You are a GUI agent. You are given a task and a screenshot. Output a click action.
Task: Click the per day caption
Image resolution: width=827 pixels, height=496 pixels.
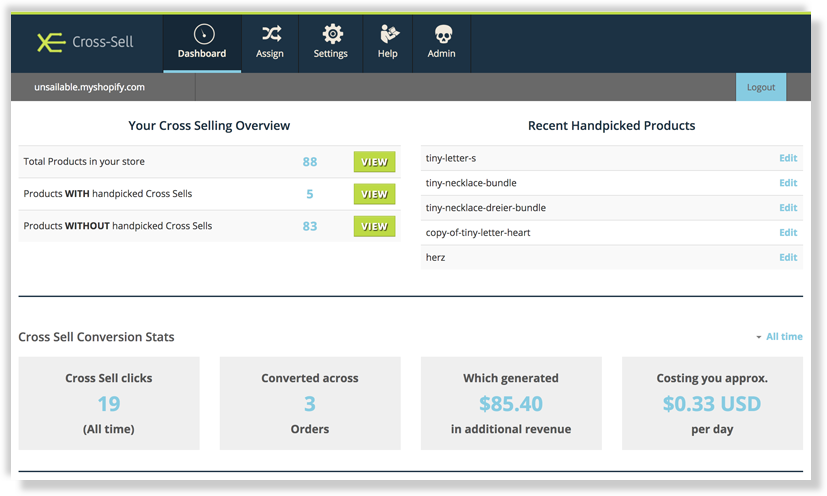coord(712,430)
